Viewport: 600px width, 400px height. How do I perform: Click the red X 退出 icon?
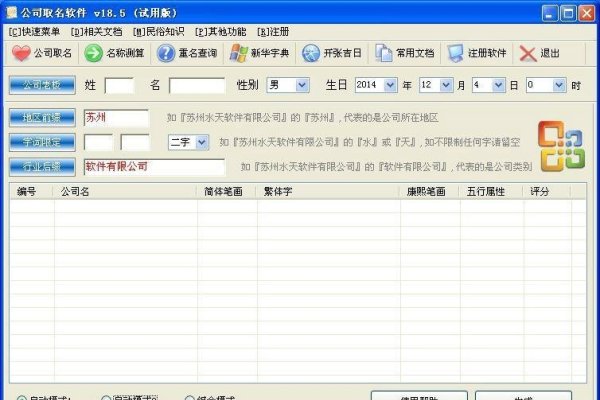[528, 54]
